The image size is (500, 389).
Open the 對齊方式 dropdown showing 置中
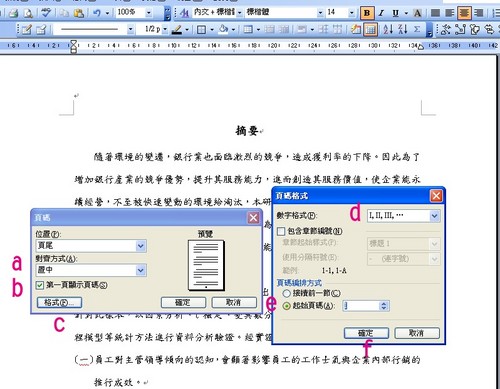click(x=141, y=270)
